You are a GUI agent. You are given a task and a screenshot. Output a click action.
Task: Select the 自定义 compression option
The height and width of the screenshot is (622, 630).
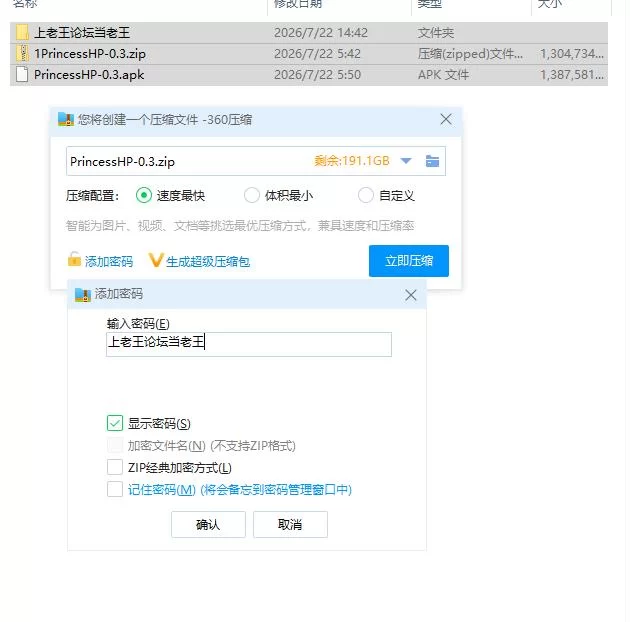[x=366, y=196]
